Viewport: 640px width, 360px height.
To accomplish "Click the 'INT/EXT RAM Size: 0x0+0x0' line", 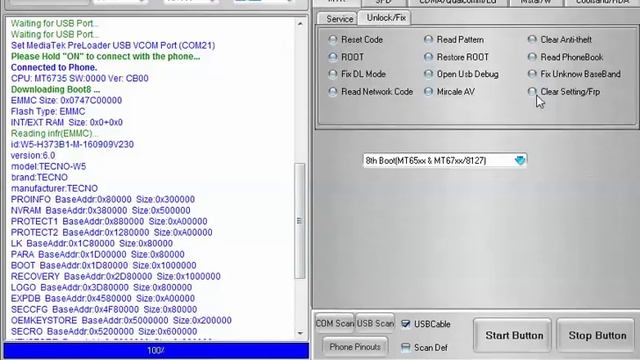I will [x=67, y=122].
